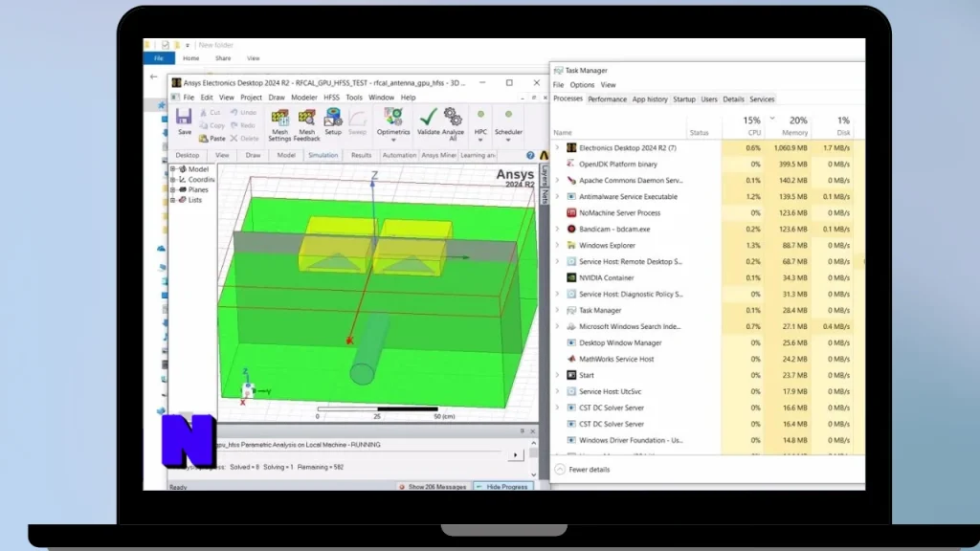Click Show 206 Messages button
The height and width of the screenshot is (551, 980).
(x=434, y=487)
